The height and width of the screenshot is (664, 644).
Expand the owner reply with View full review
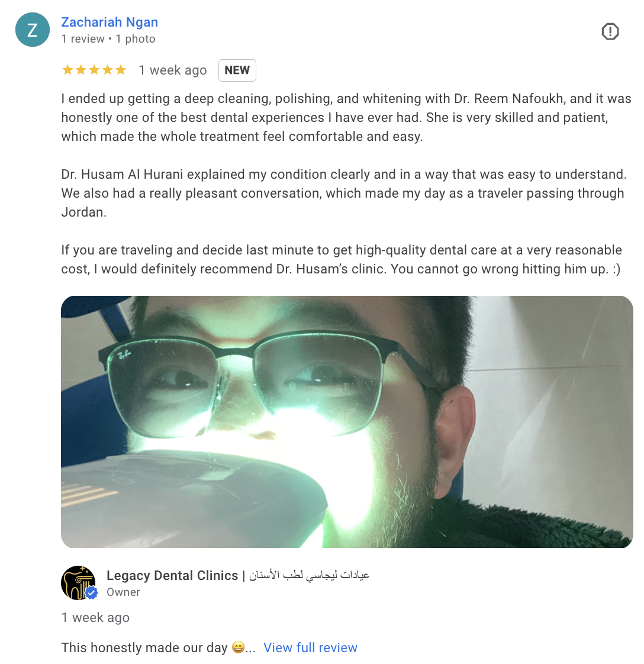click(310, 647)
